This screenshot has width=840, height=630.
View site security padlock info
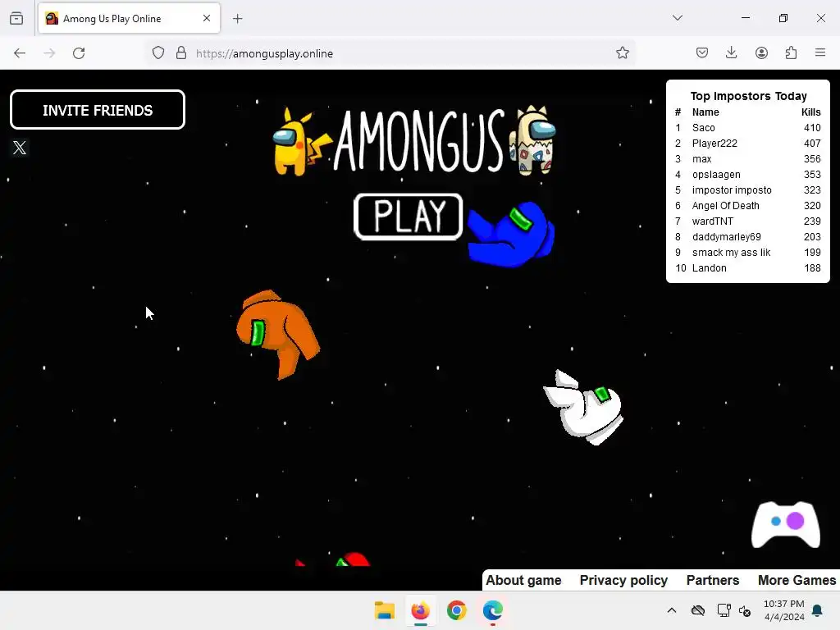(x=181, y=53)
